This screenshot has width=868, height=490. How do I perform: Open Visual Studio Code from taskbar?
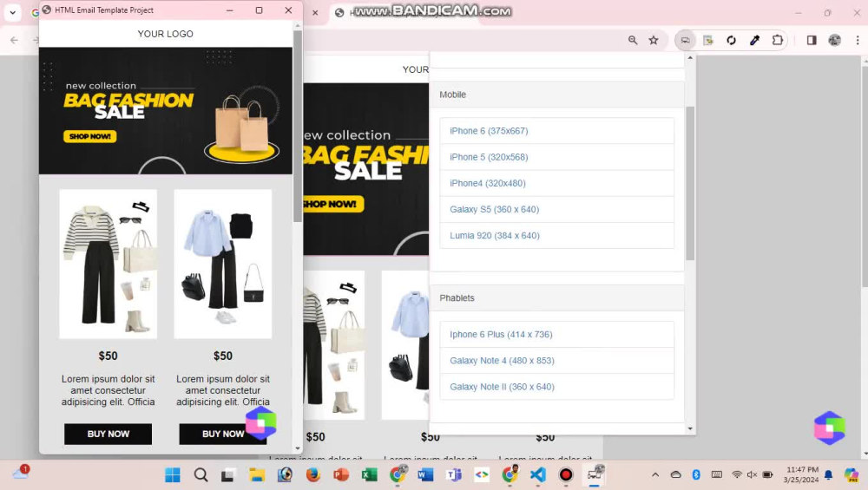click(x=537, y=475)
